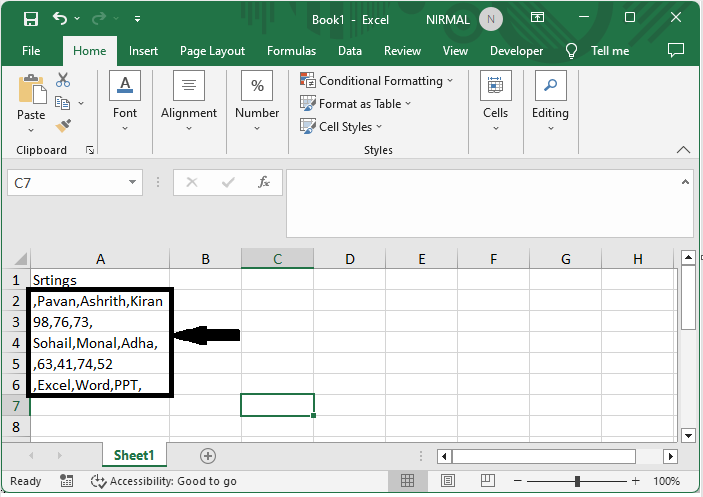This screenshot has height=497, width=703.
Task: Switch to the Formulas tab
Action: (291, 51)
